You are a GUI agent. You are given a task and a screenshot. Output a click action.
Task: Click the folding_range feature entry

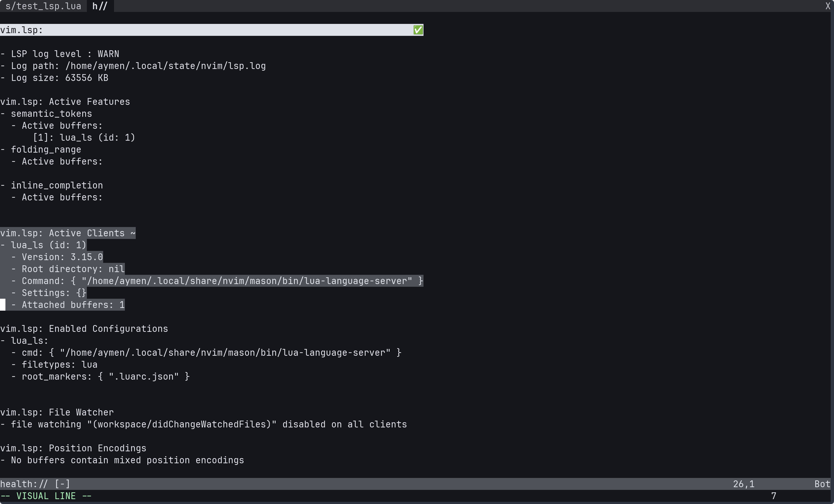(x=46, y=150)
